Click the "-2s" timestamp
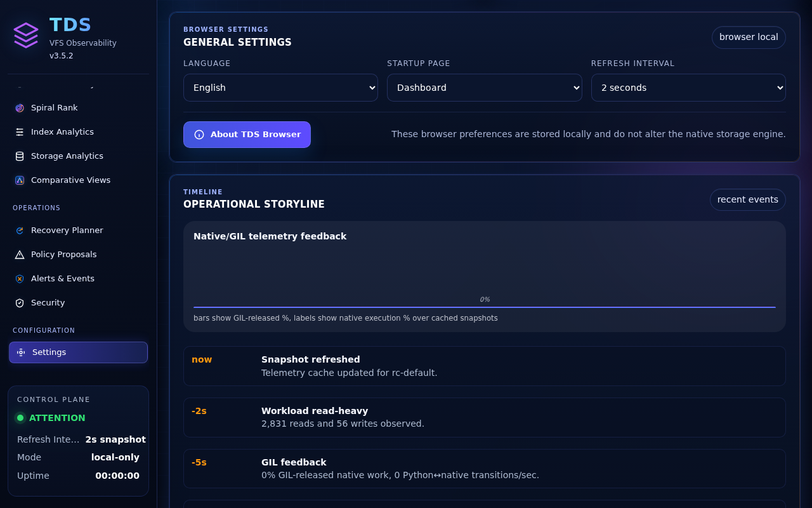 pos(199,411)
